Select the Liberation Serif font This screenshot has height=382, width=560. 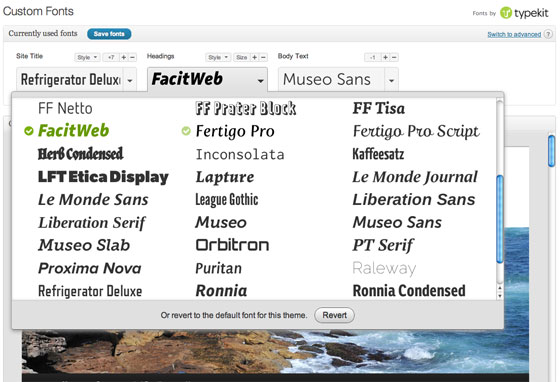click(92, 223)
